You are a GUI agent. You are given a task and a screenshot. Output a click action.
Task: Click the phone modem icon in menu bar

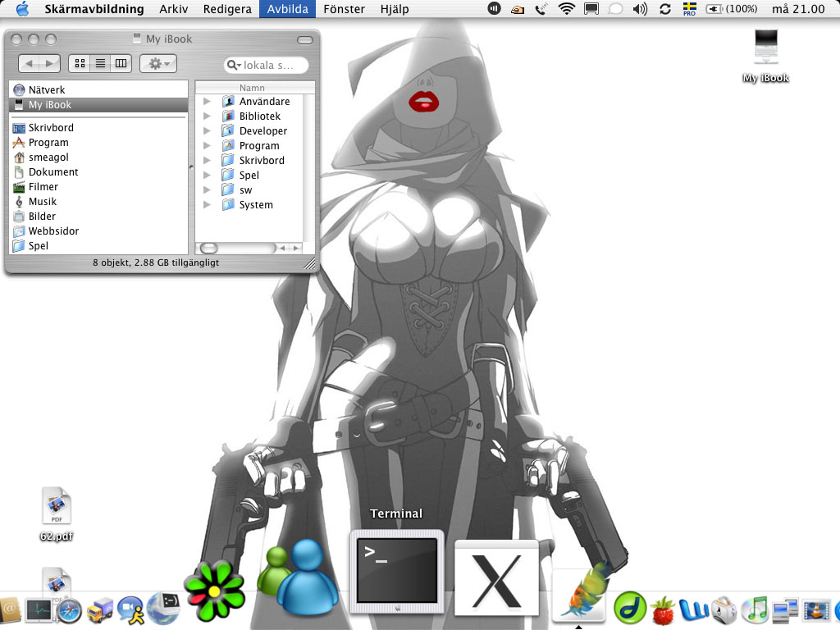[541, 8]
